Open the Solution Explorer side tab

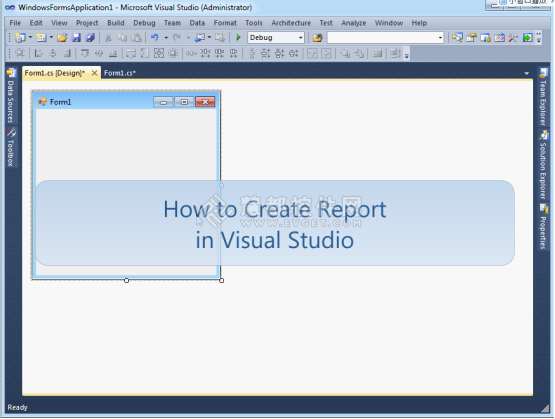click(x=543, y=165)
